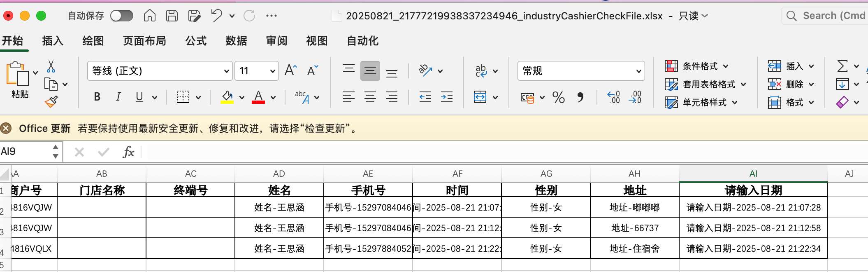Toggle italic formatting
Viewport: 868px width, 272px height.
(x=118, y=97)
